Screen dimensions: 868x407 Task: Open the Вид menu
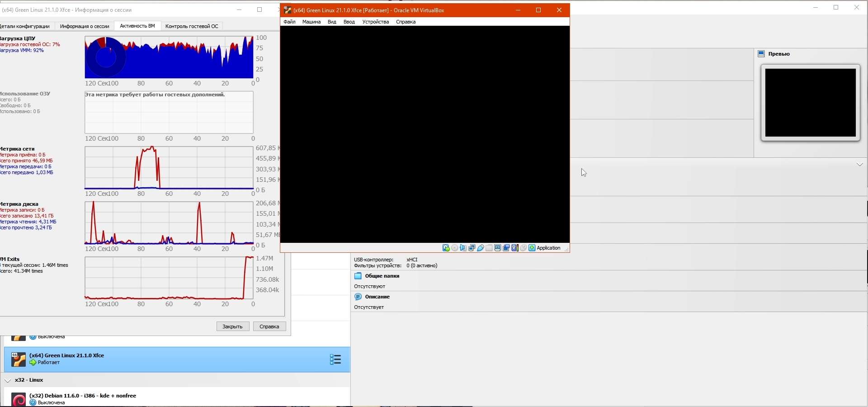point(332,22)
